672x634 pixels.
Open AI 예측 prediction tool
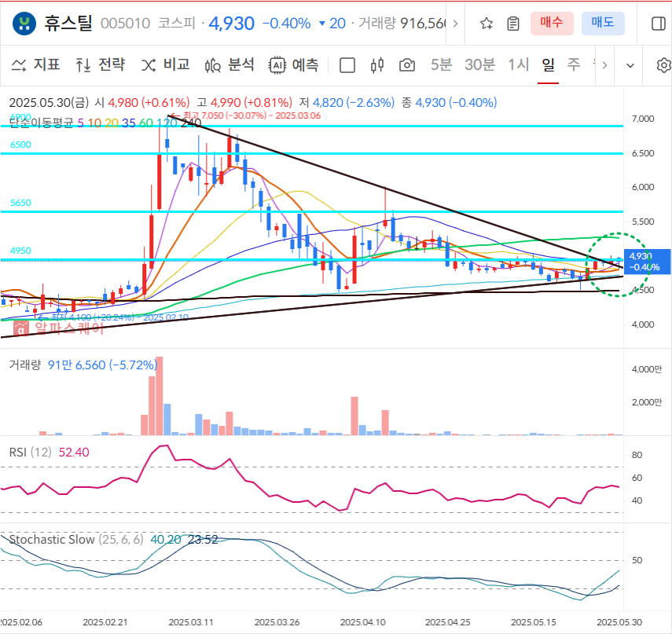click(294, 64)
